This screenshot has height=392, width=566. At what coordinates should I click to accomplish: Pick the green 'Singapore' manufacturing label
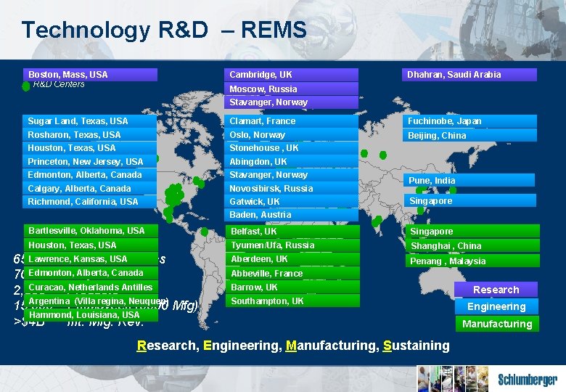tap(472, 232)
